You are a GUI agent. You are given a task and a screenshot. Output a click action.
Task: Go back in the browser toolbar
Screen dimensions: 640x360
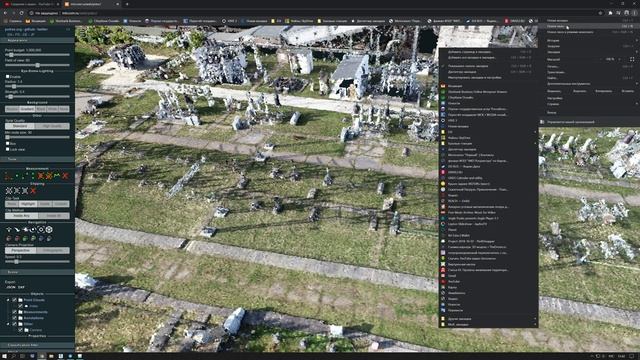click(x=5, y=13)
